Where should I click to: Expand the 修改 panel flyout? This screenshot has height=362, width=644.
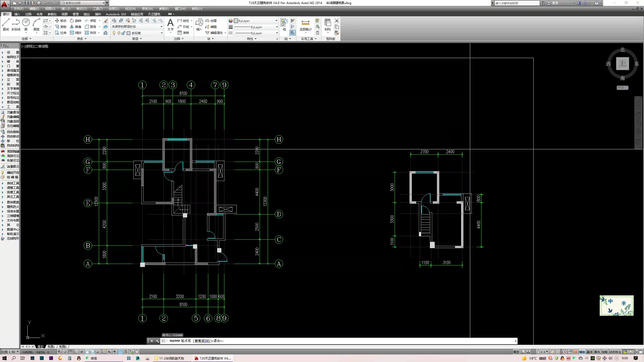(x=82, y=39)
